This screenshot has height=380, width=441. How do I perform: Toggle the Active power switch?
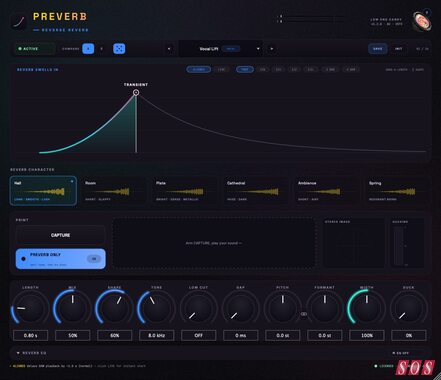[35, 49]
